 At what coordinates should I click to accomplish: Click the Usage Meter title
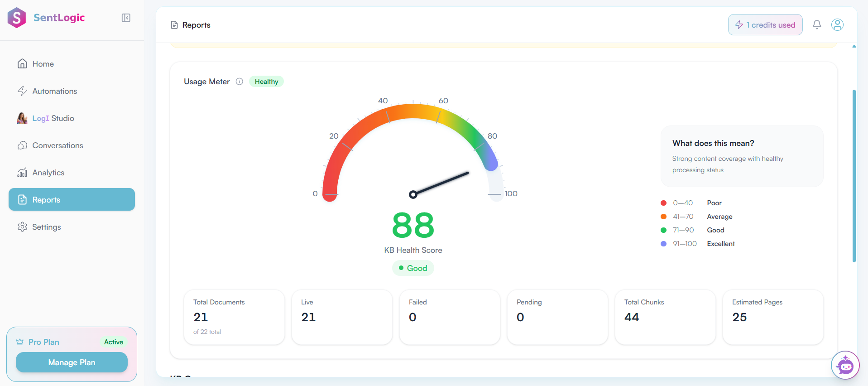click(206, 82)
